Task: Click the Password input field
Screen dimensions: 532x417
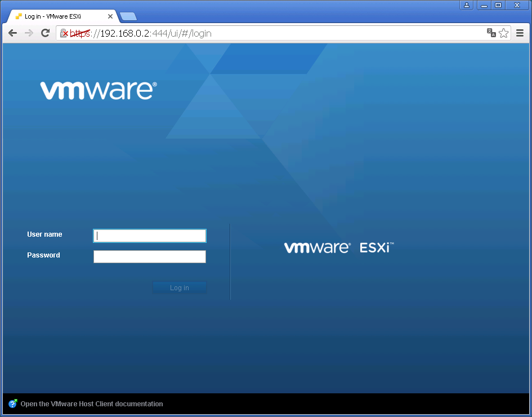Action: [x=150, y=257]
